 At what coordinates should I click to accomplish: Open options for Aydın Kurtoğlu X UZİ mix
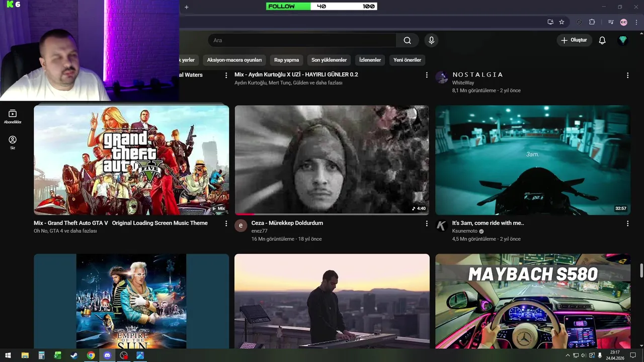427,75
